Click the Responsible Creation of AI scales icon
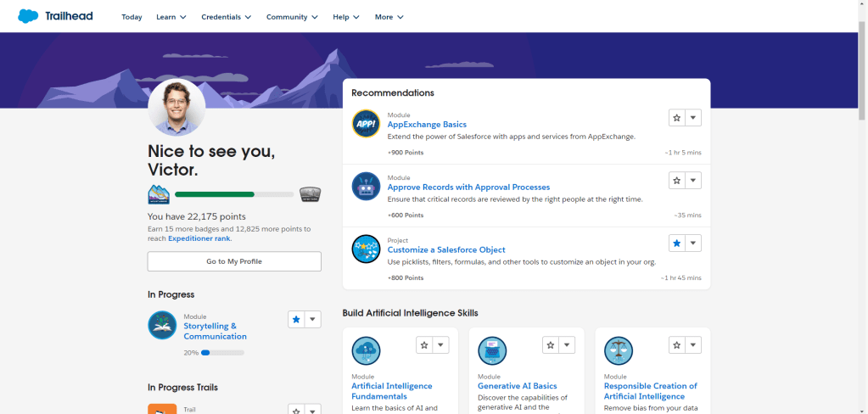868x414 pixels. (x=618, y=350)
